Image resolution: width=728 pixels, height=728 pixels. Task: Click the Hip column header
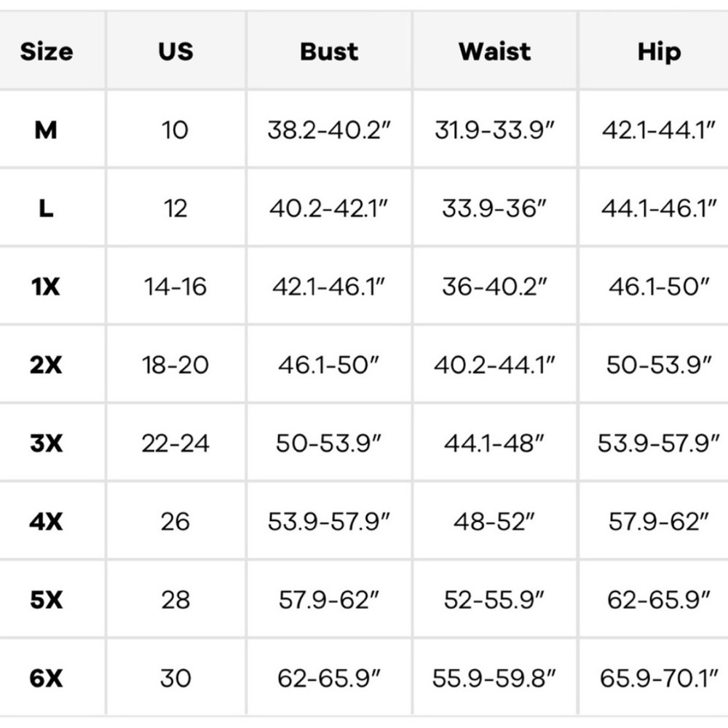tap(659, 52)
